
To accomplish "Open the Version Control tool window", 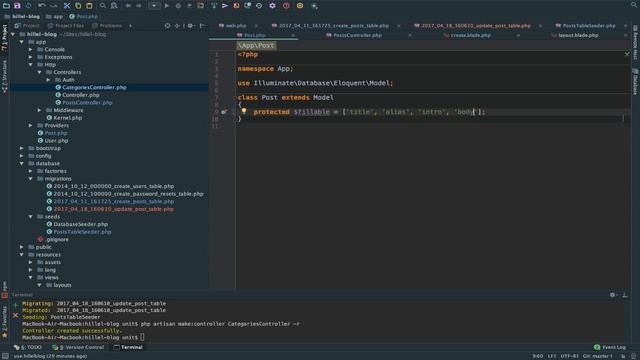I will tap(78, 347).
